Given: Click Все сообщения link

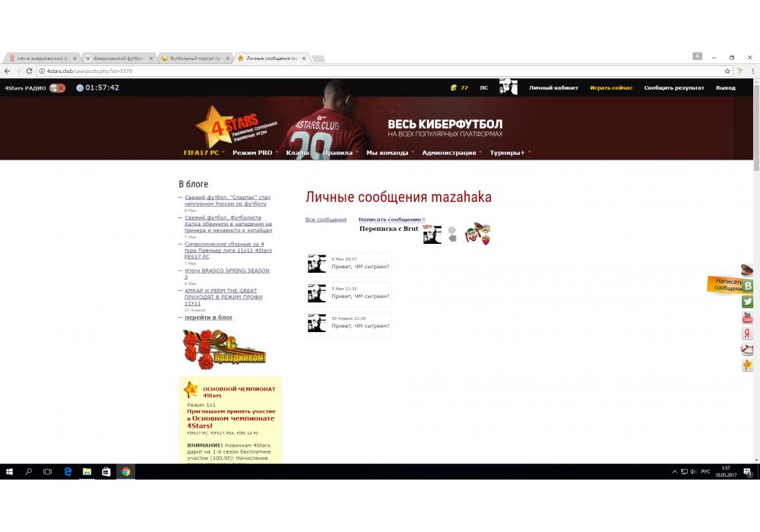Looking at the screenshot, I should [326, 220].
